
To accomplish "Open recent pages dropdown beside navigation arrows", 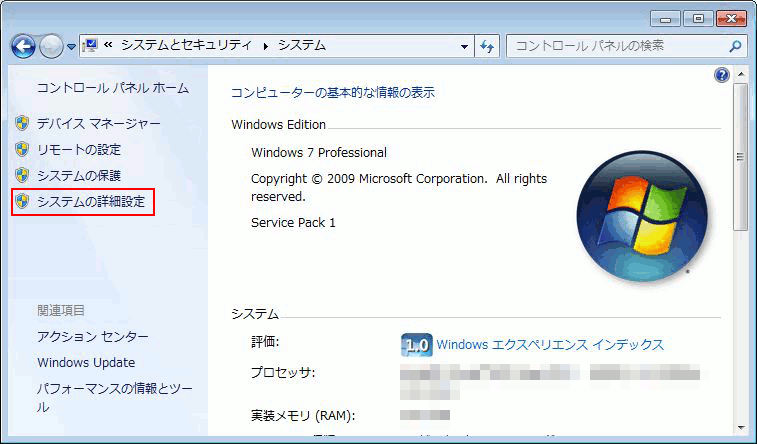I will point(71,47).
